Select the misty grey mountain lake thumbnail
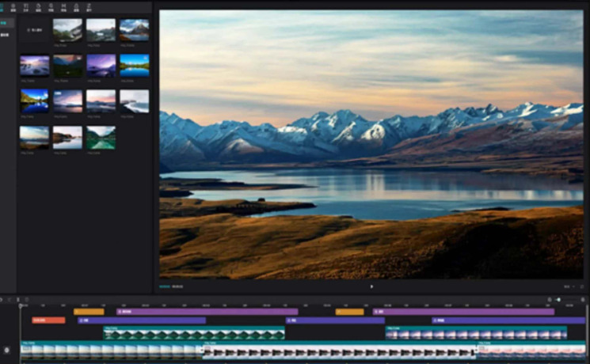590x364 pixels. 101,30
